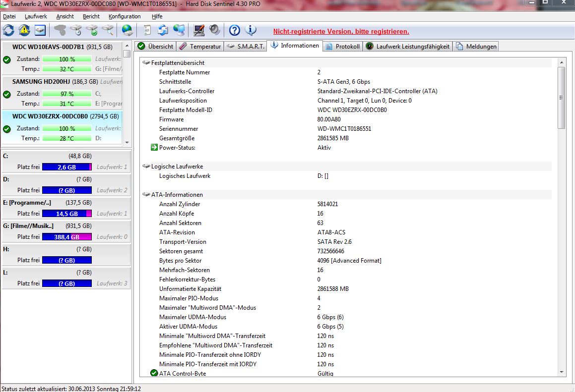This screenshot has width=575, height=392.
Task: Click the gray hands disk toolbar icon
Action: click(x=60, y=30)
